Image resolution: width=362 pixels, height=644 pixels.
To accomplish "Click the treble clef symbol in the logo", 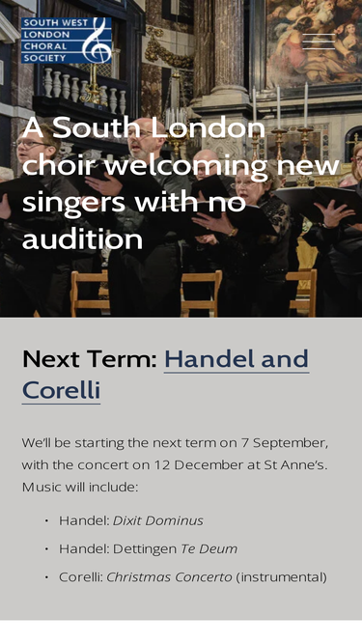I will pyautogui.click(x=97, y=41).
